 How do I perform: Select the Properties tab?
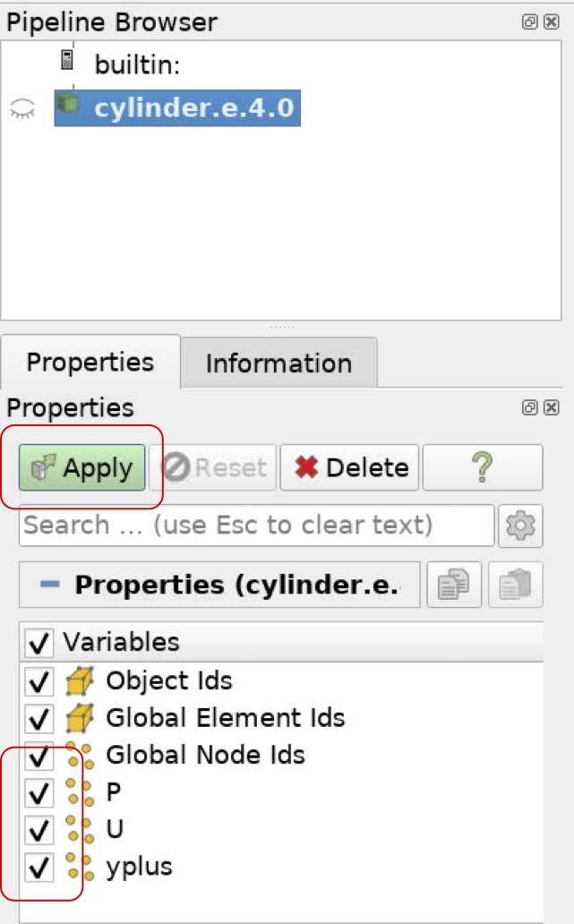point(90,363)
